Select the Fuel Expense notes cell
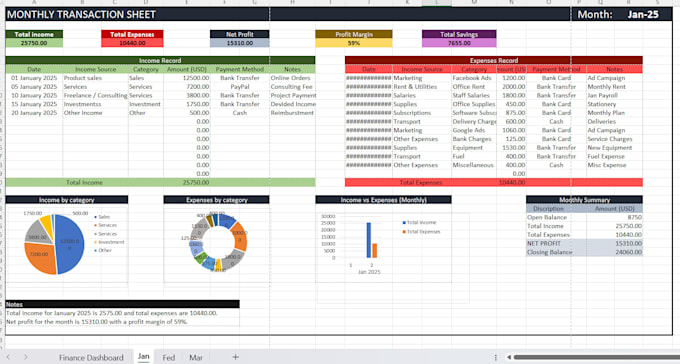 (615, 156)
